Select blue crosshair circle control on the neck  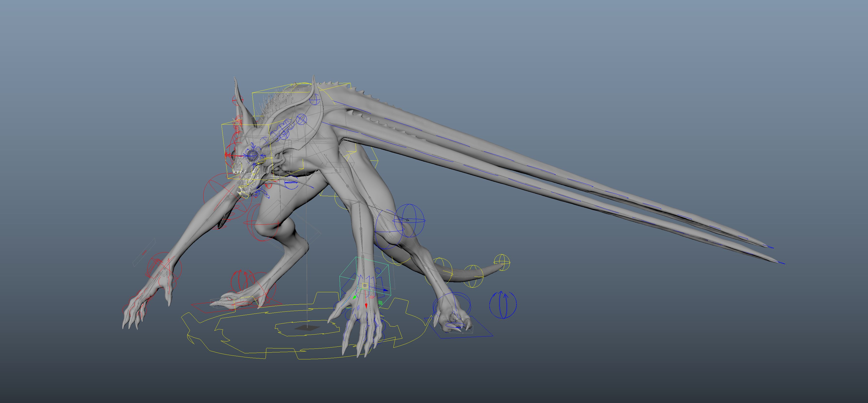[301, 119]
